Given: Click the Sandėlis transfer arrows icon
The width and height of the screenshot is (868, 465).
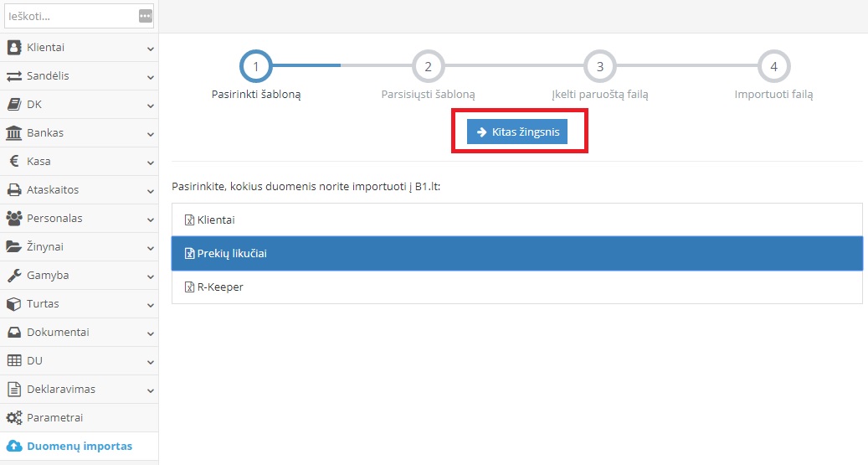Looking at the screenshot, I should (14, 76).
